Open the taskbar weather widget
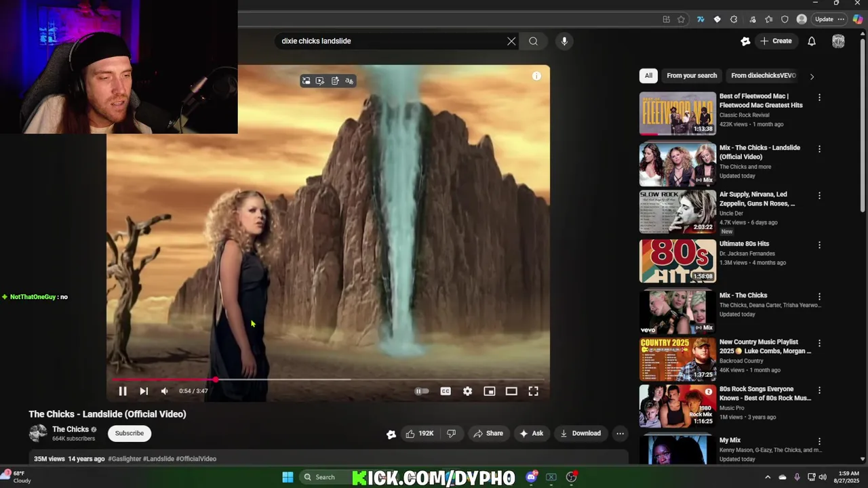The width and height of the screenshot is (868, 488). point(18,477)
